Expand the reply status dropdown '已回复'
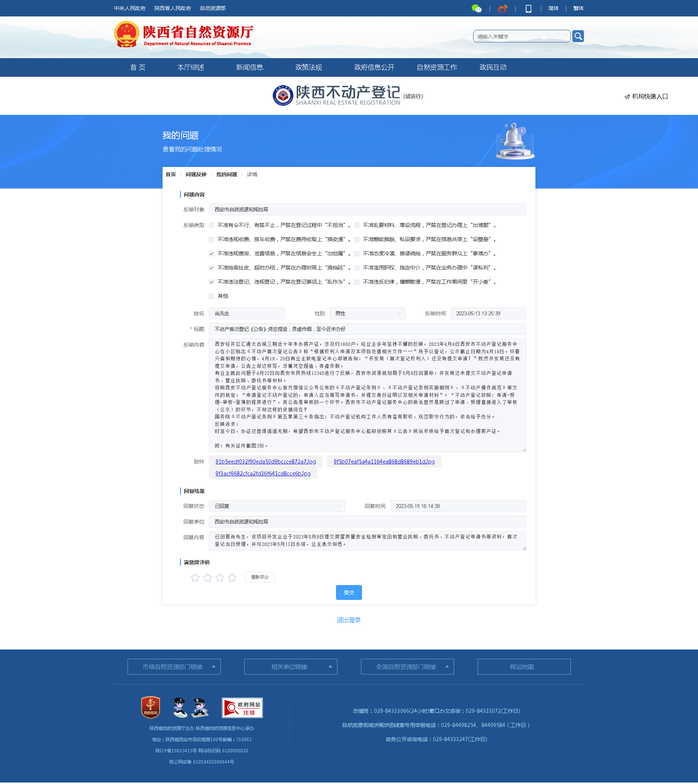698x784 pixels. click(277, 506)
